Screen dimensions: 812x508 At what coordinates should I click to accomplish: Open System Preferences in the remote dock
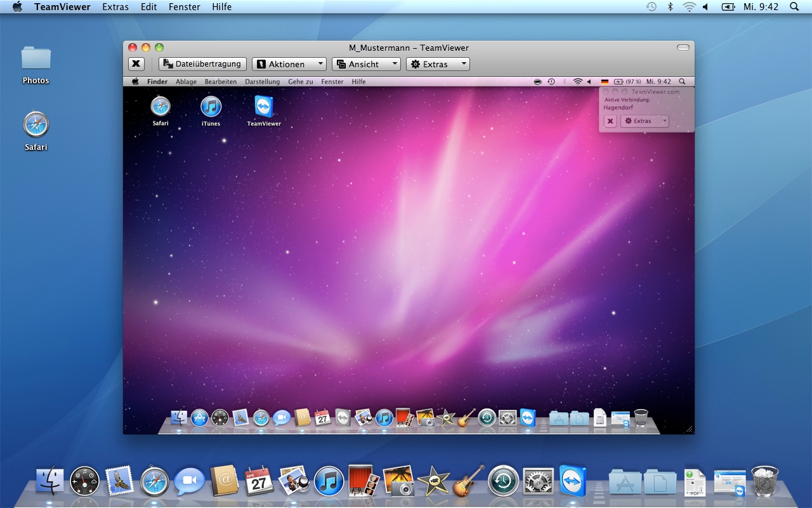coord(507,418)
